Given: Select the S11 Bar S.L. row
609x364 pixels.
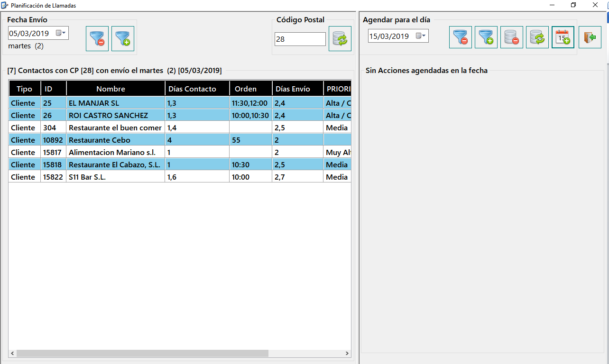Looking at the screenshot, I should pos(180,177).
